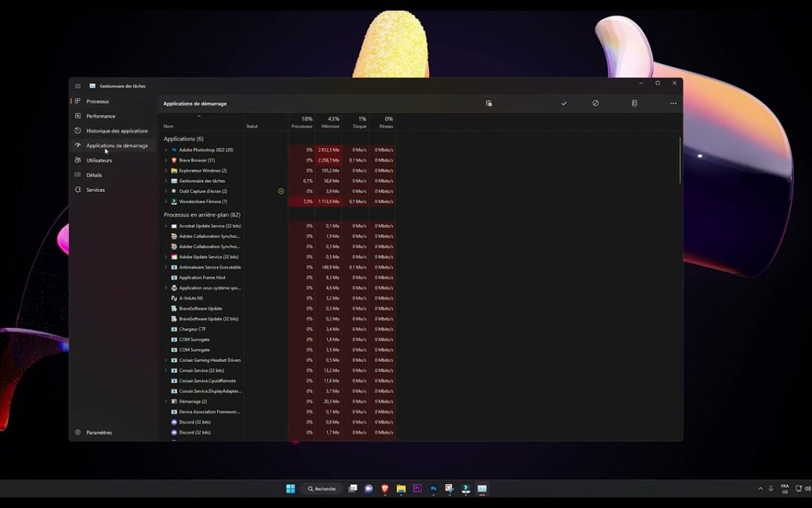Expand the Adobe Photoshop 2022 process group
812x508 pixels.
165,150
